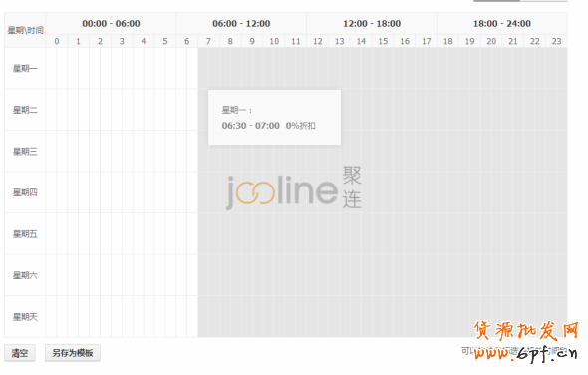
Task: Click the 星期五 cell at hour 15
Action: coord(383,234)
